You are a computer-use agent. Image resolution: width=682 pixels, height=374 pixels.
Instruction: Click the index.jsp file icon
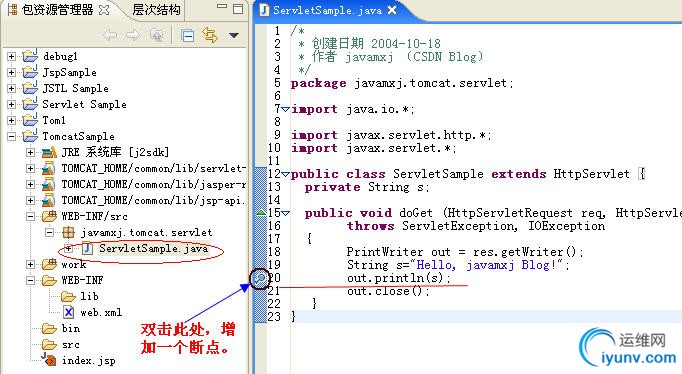click(x=49, y=359)
